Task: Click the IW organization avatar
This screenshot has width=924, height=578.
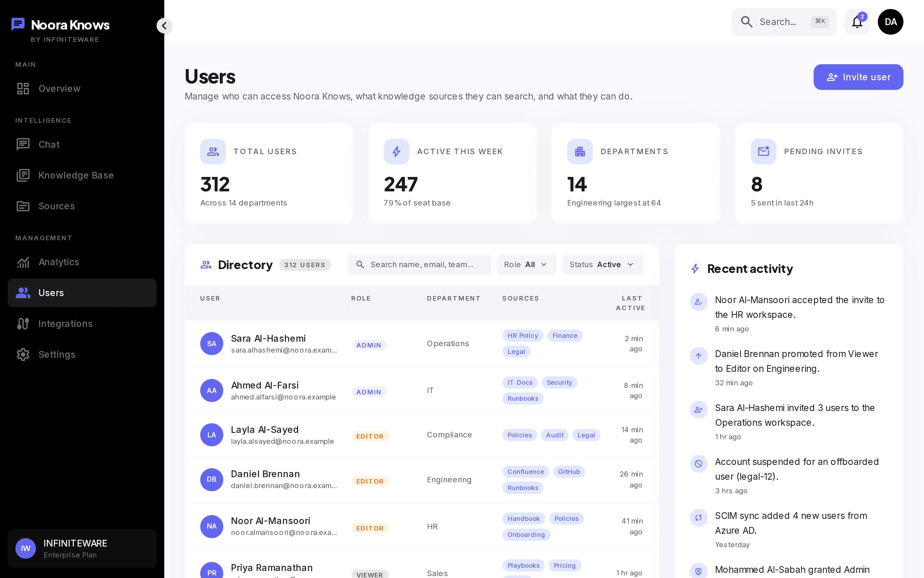Action: click(x=26, y=548)
